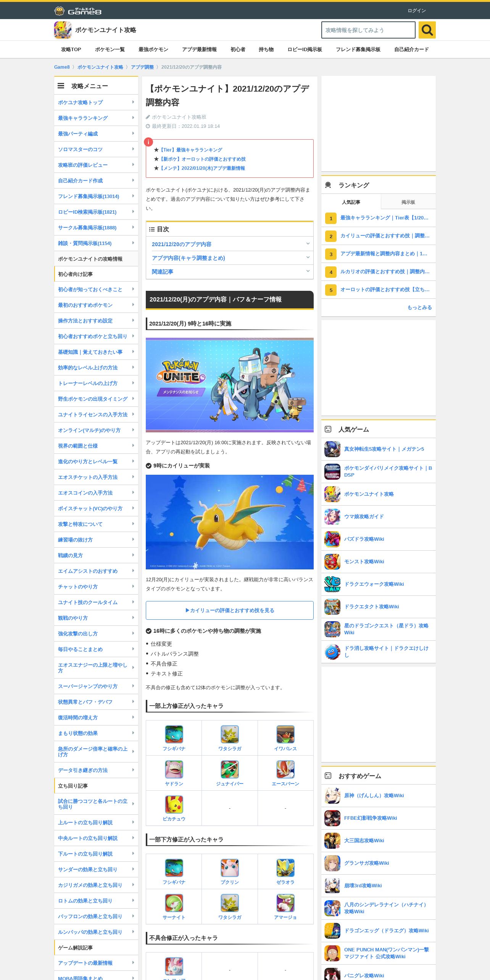Select the イワパレス character icon

(x=285, y=734)
